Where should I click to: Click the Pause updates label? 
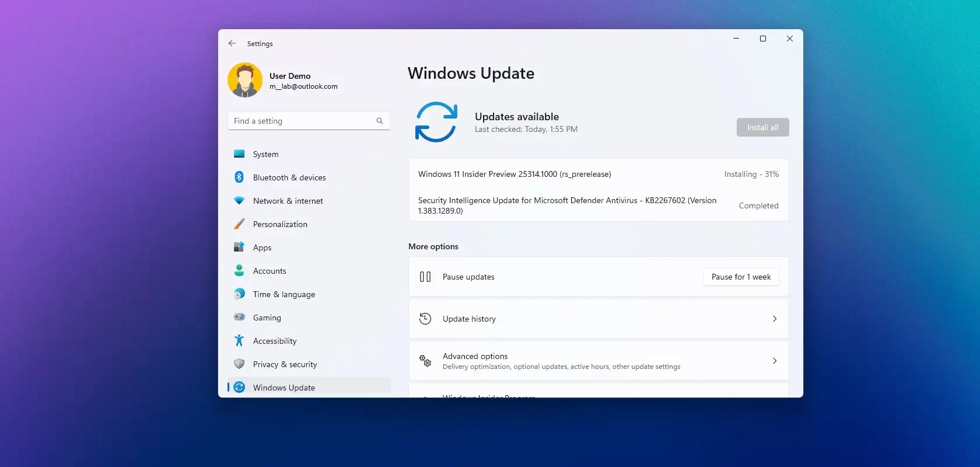[468, 277]
